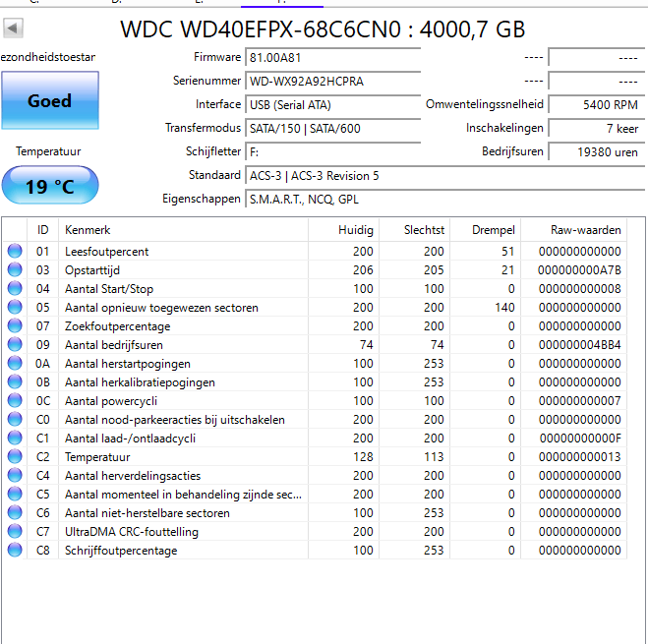This screenshot has height=644, width=648.
Task: Select the Aantal herverdelingsacties attribute name
Action: click(x=133, y=475)
